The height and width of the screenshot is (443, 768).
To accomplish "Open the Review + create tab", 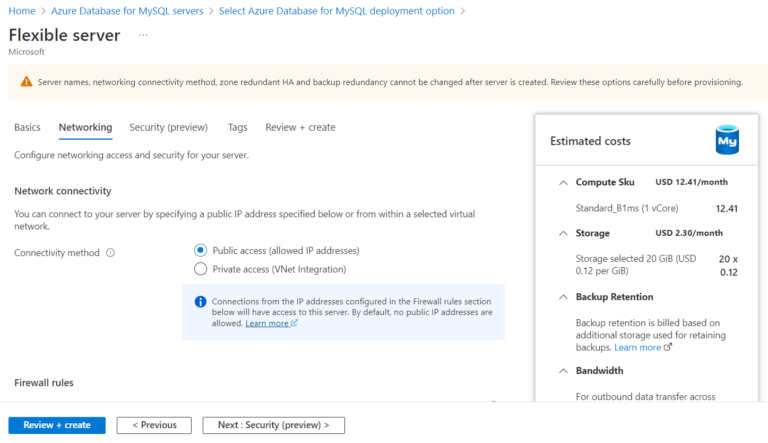I will (300, 127).
